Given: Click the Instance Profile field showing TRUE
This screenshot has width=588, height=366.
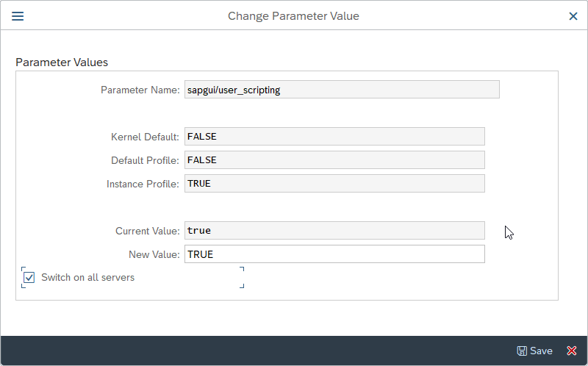Looking at the screenshot, I should 334,184.
